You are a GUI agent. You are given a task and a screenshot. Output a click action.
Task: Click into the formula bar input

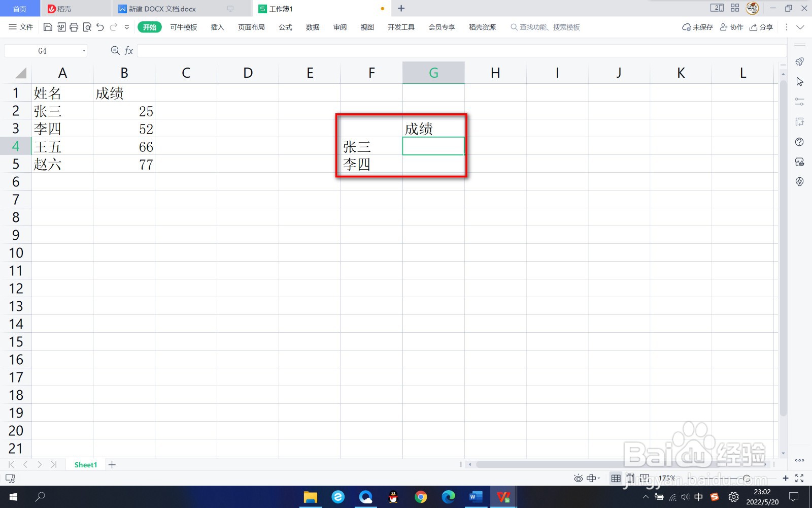tap(462, 51)
